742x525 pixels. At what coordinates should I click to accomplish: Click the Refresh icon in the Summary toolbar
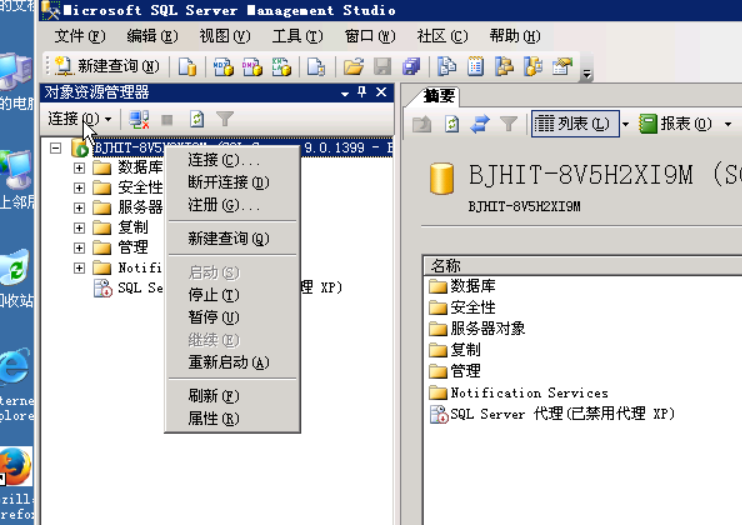tap(451, 125)
